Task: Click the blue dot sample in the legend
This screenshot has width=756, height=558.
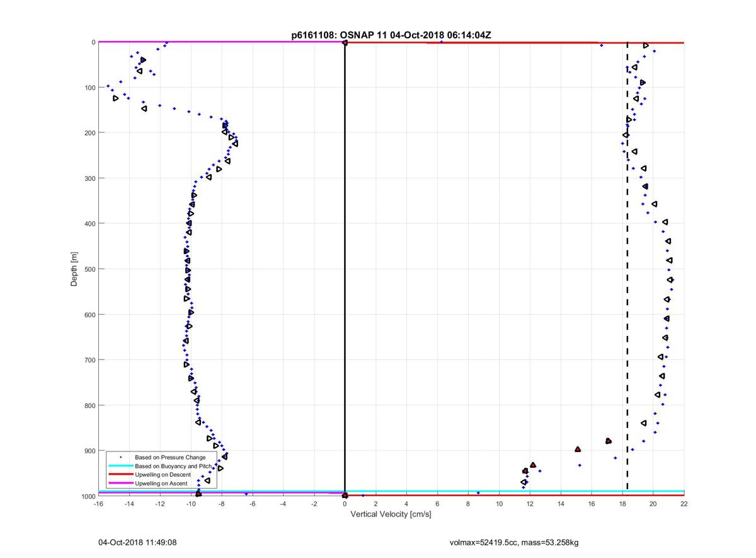Action: point(120,456)
